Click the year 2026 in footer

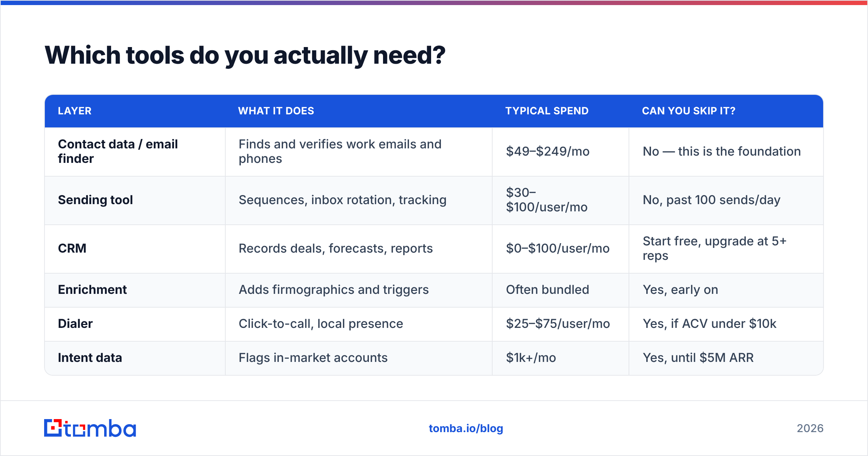tap(810, 428)
